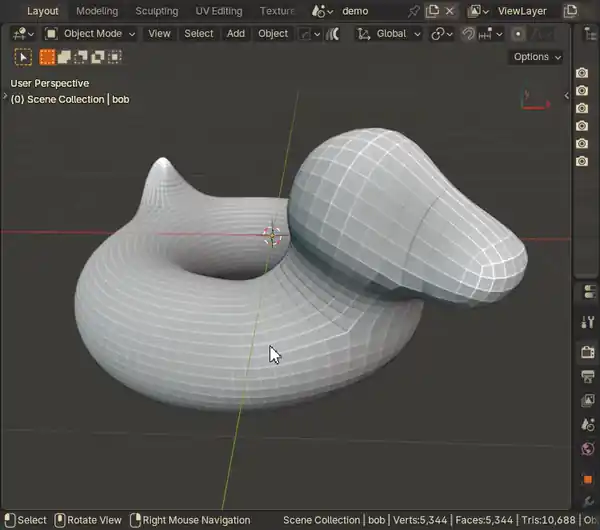Toggle Proportional Editing circle button
Screen dimensions: 600x530
(x=518, y=34)
